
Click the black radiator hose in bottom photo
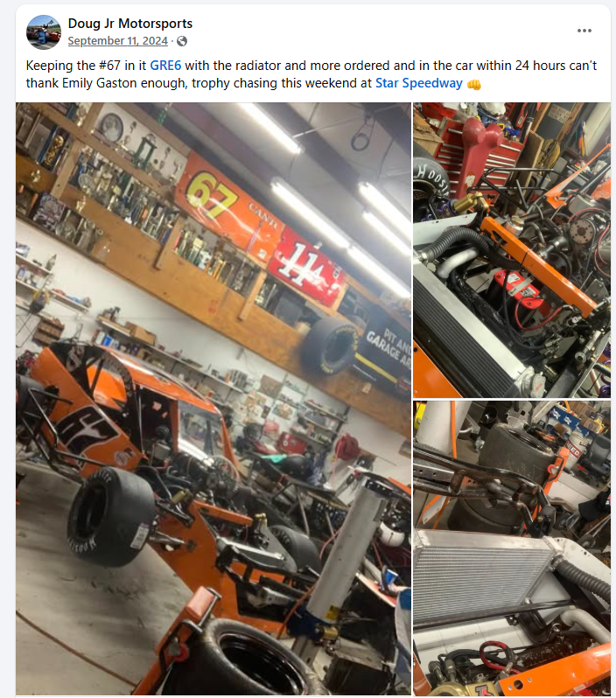[585, 577]
